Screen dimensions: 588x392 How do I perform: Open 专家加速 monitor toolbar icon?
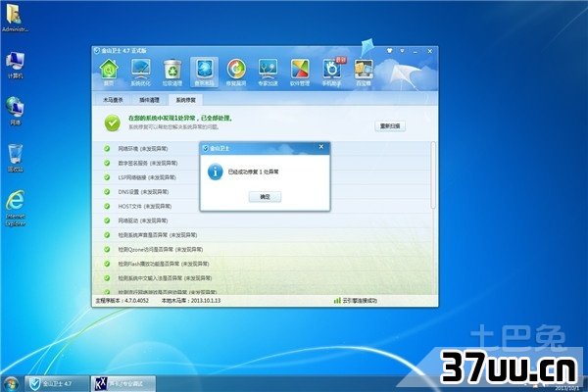268,73
